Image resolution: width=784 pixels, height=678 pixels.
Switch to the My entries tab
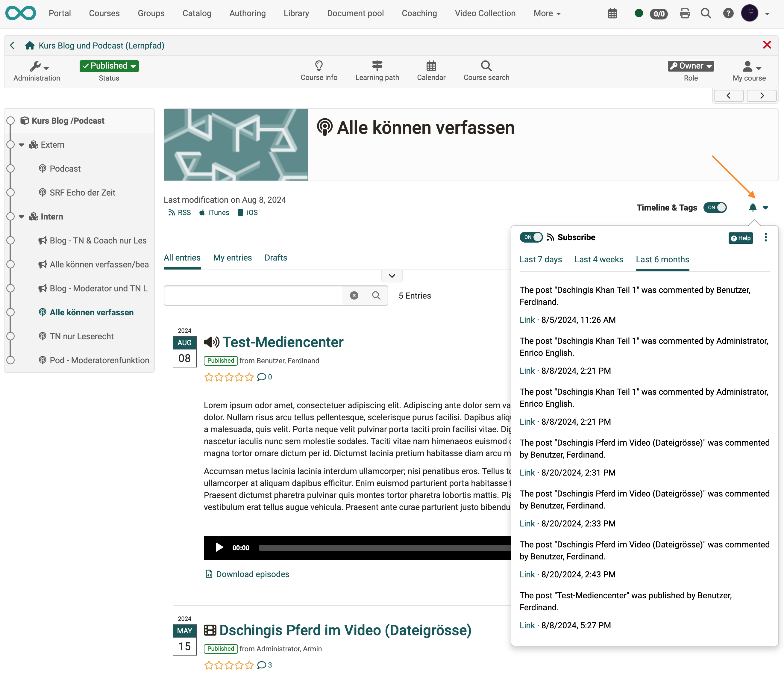coord(232,258)
